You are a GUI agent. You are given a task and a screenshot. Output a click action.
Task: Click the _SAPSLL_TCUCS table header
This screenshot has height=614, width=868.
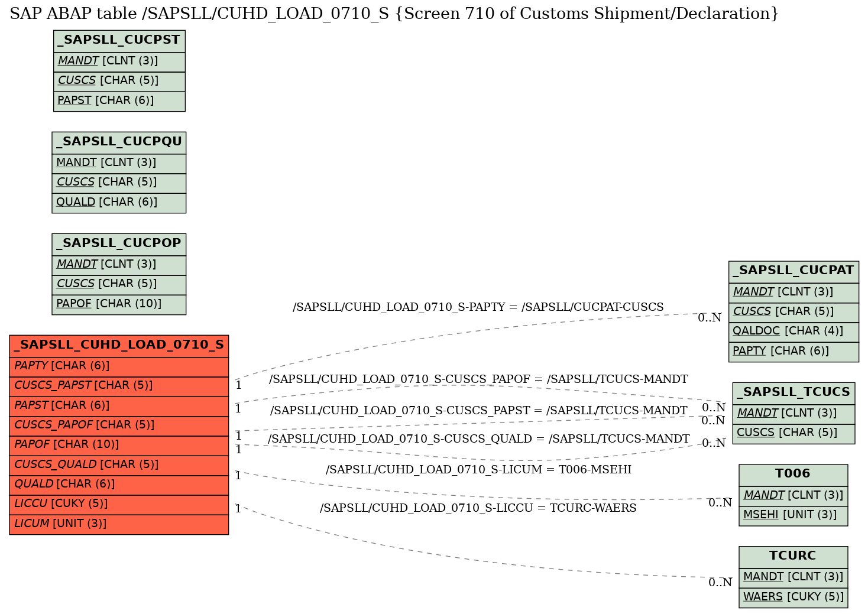[x=793, y=393]
